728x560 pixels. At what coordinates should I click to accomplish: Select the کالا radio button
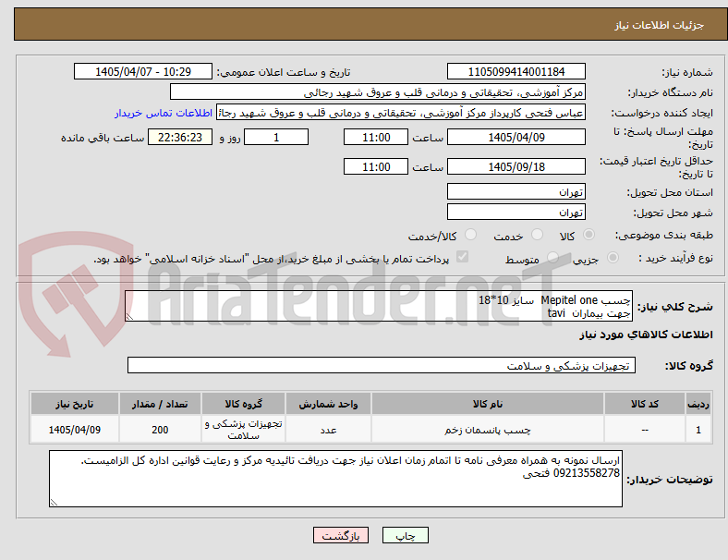click(588, 235)
